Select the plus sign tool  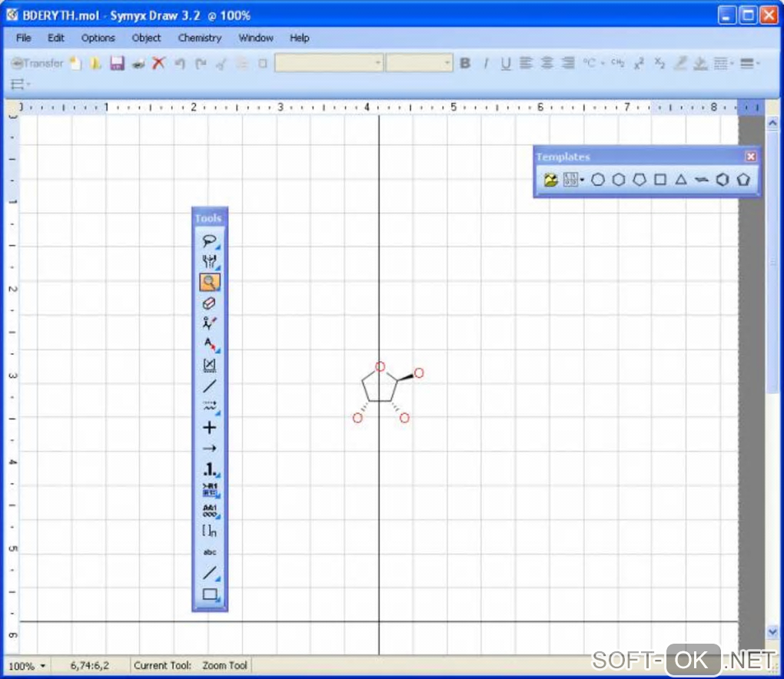click(210, 428)
